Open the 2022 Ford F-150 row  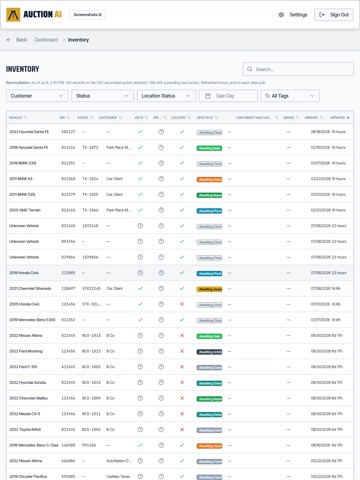(x=180, y=367)
